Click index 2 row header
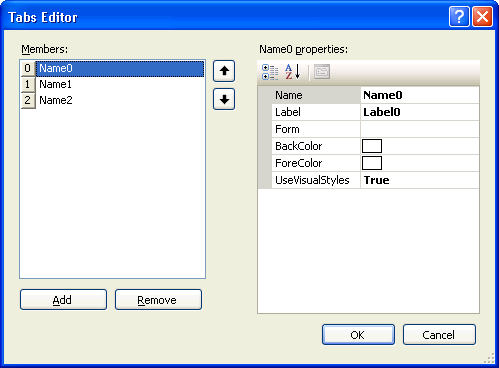This screenshot has width=499, height=368. click(x=28, y=100)
